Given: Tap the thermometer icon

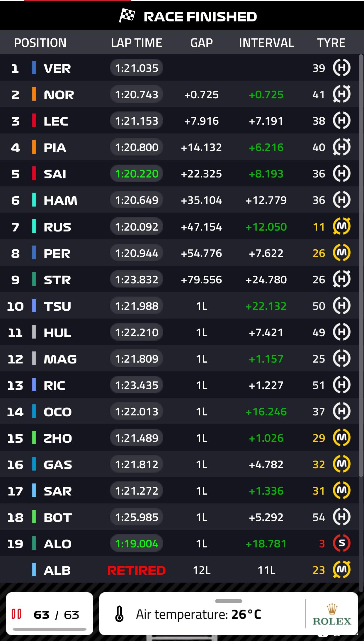Looking at the screenshot, I should (119, 614).
